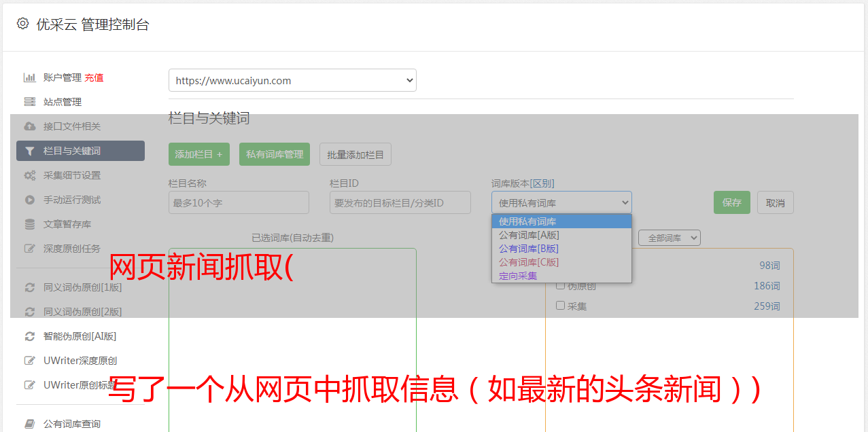The width and height of the screenshot is (868, 432).
Task: Click the bar chart icon for 账户管理
Action: pyautogui.click(x=30, y=77)
